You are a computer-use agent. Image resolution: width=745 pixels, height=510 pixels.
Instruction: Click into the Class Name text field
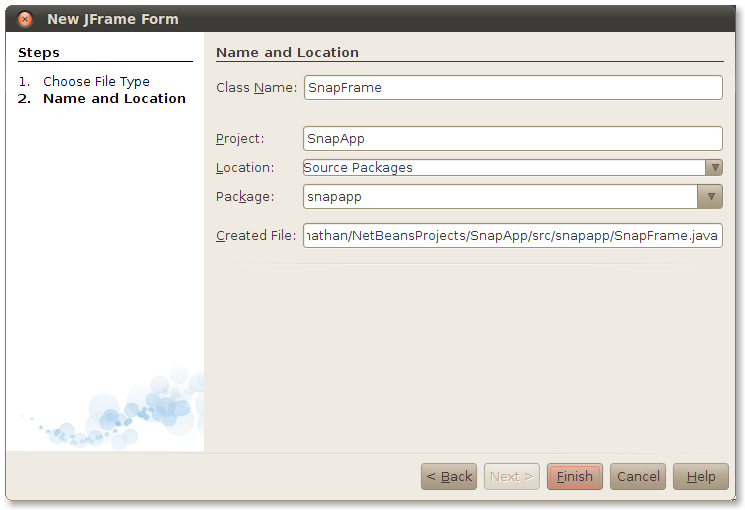coord(512,88)
